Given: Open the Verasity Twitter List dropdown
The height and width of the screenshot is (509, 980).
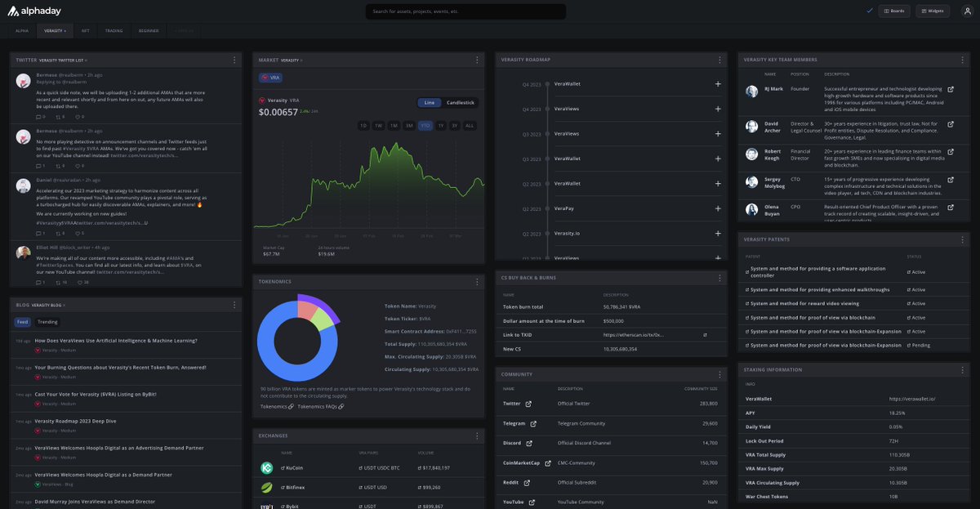Looking at the screenshot, I should (x=64, y=60).
